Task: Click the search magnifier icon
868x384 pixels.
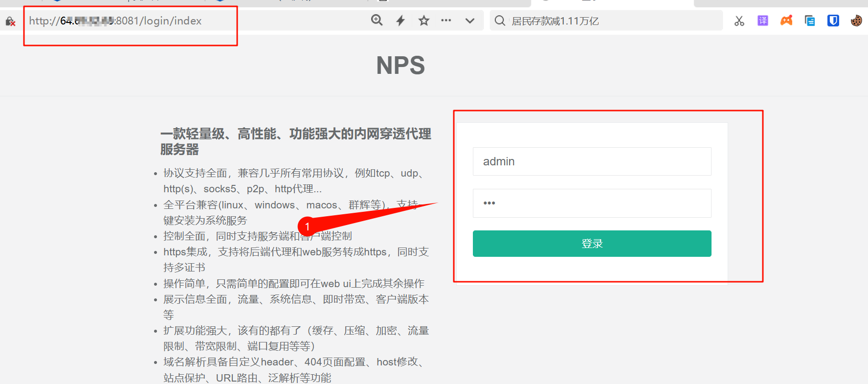Action: tap(500, 21)
